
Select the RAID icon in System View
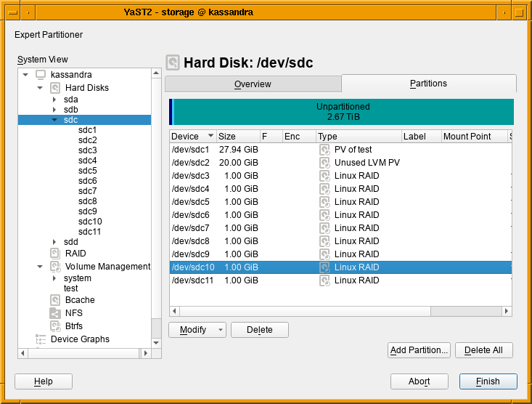coord(55,254)
